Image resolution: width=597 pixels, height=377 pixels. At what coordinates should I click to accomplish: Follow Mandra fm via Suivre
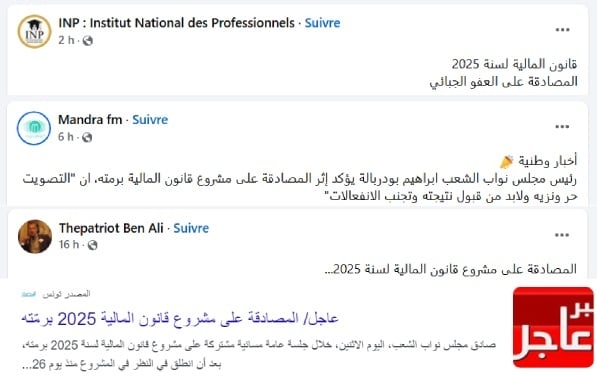click(x=150, y=120)
